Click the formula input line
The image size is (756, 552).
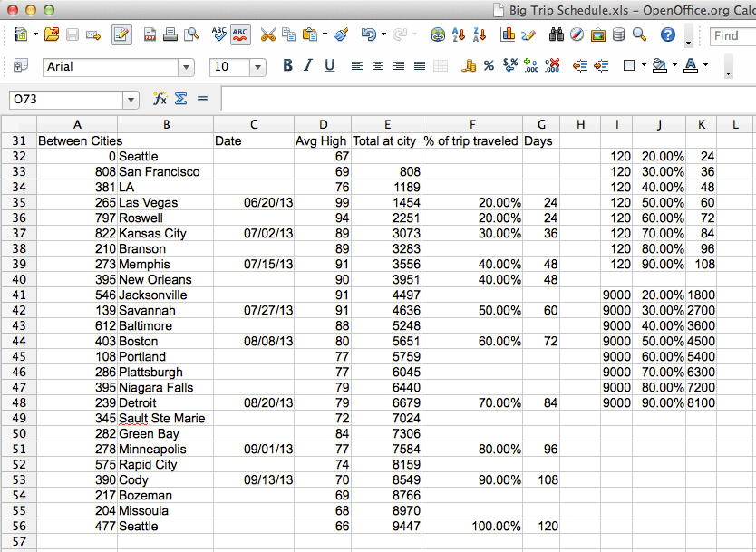[x=489, y=100]
